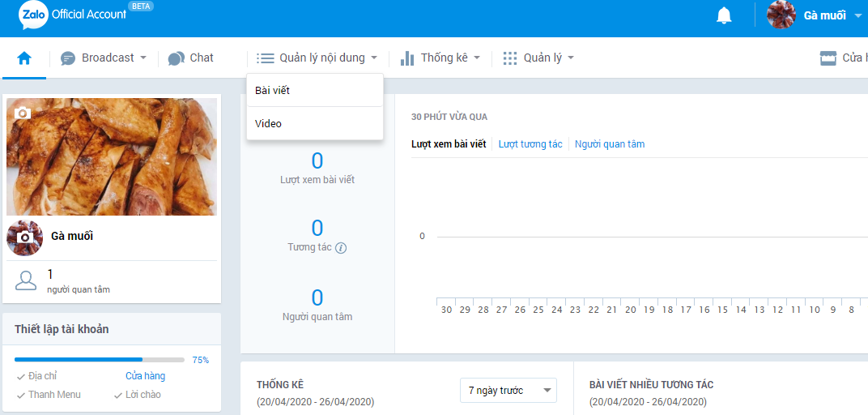868x415 pixels.
Task: Open the 7 ngày trước period selector
Action: (508, 391)
